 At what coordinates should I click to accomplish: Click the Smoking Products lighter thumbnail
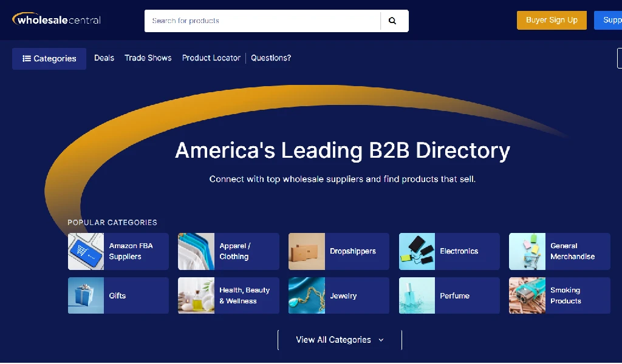coord(527,295)
